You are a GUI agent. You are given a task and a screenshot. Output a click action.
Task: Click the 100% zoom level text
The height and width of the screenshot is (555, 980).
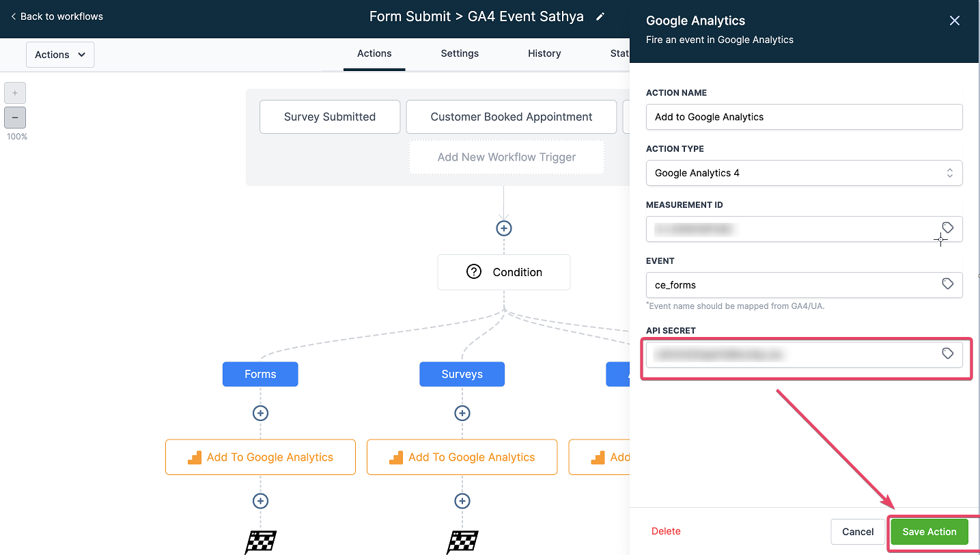pyautogui.click(x=17, y=137)
